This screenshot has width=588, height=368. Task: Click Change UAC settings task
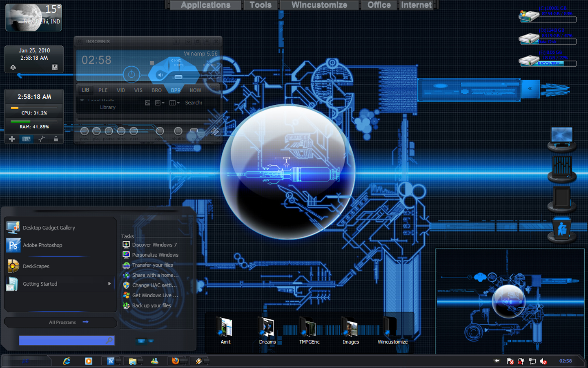coord(149,285)
